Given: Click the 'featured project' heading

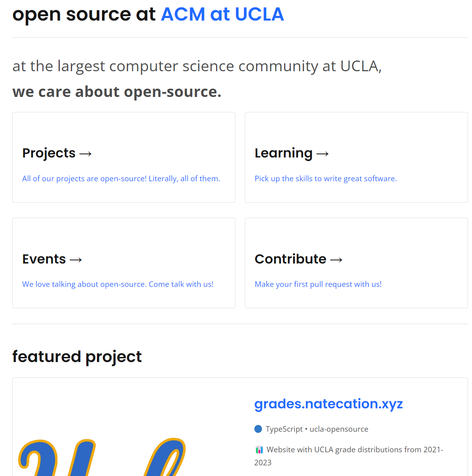Looking at the screenshot, I should 77,357.
